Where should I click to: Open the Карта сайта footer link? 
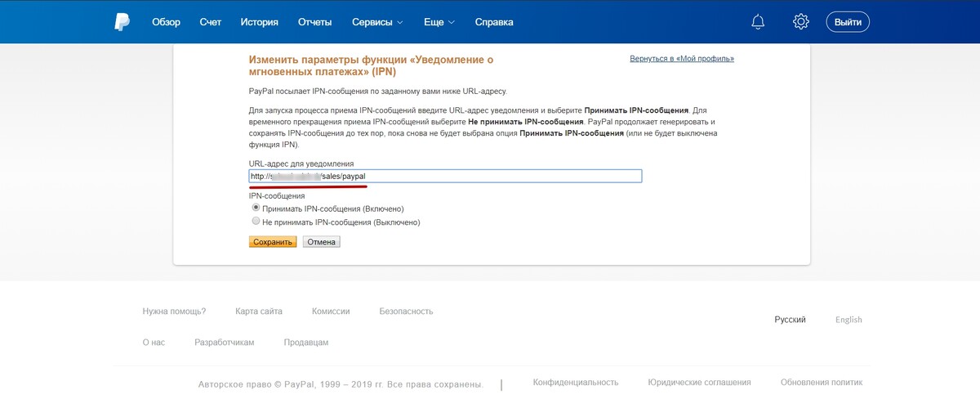pos(259,312)
